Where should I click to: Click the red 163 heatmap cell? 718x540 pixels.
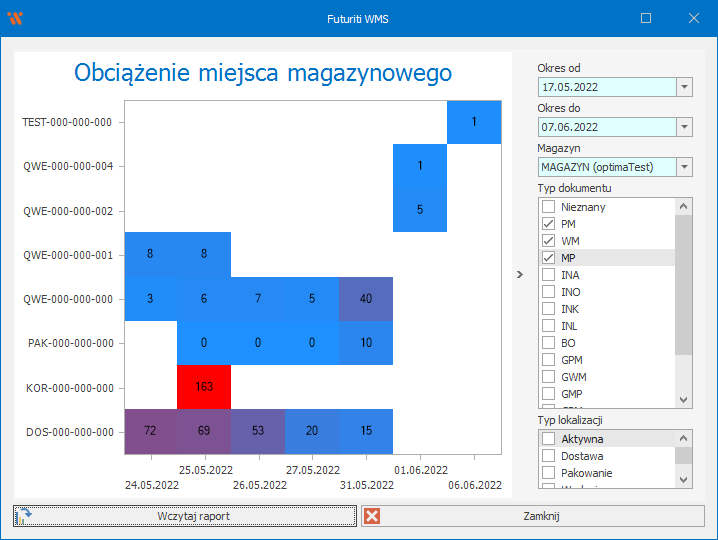coord(204,387)
